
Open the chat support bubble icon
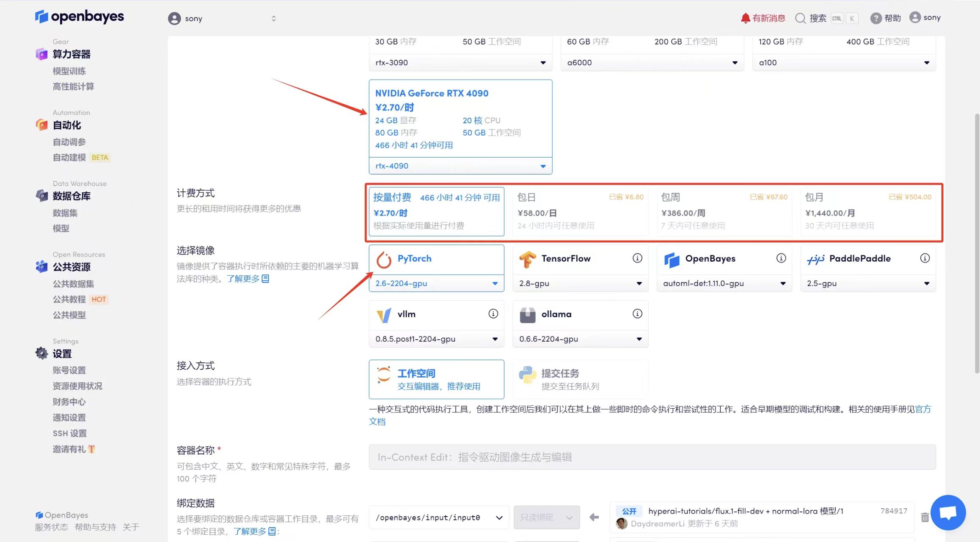[x=948, y=513]
